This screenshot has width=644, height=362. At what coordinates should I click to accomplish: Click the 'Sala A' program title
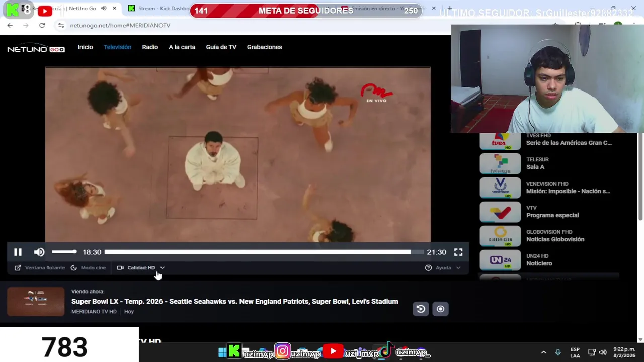coord(535,167)
